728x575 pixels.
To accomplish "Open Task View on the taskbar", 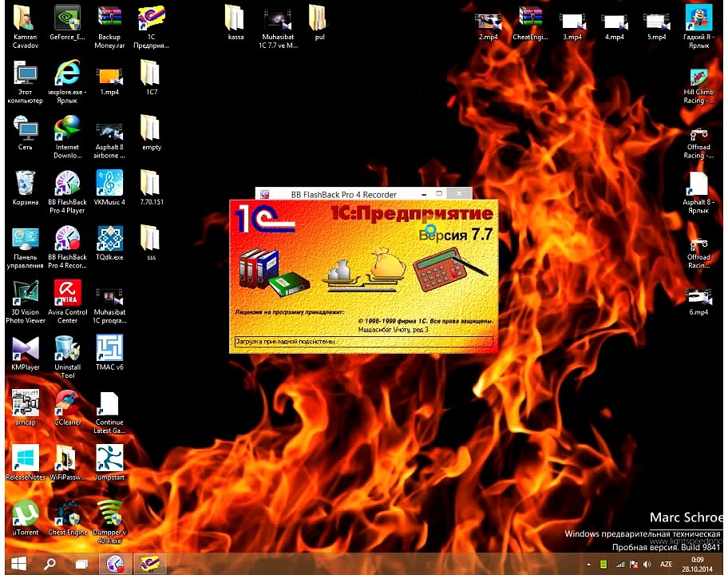I will coord(81,564).
